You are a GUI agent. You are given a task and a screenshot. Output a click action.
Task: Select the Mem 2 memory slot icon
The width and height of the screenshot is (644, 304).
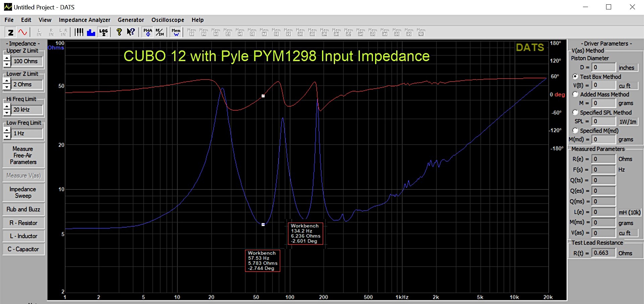(204, 32)
